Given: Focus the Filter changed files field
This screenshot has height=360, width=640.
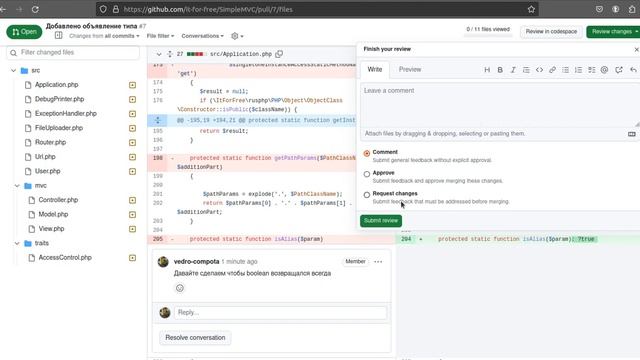Looking at the screenshot, I should [73, 53].
